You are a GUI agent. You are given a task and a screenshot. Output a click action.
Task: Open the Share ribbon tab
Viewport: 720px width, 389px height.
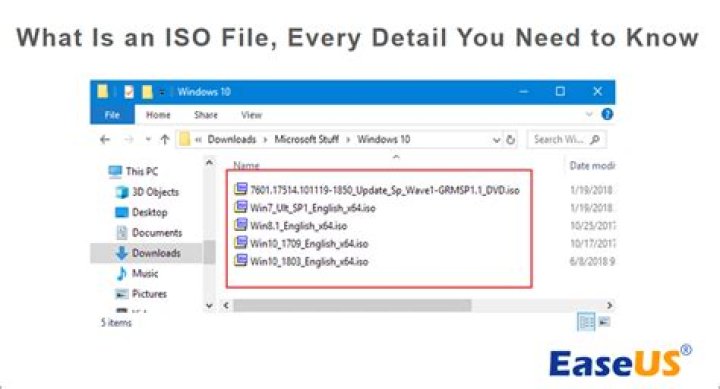pos(205,115)
